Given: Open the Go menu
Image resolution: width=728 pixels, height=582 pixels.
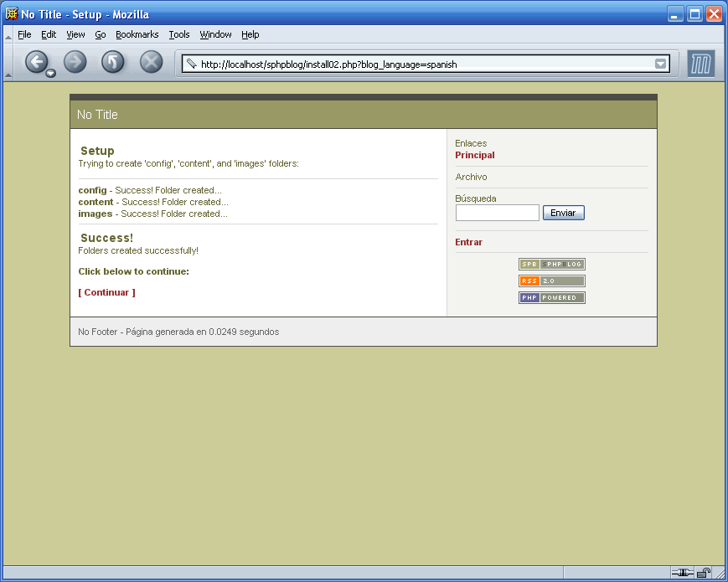Looking at the screenshot, I should click(x=100, y=34).
